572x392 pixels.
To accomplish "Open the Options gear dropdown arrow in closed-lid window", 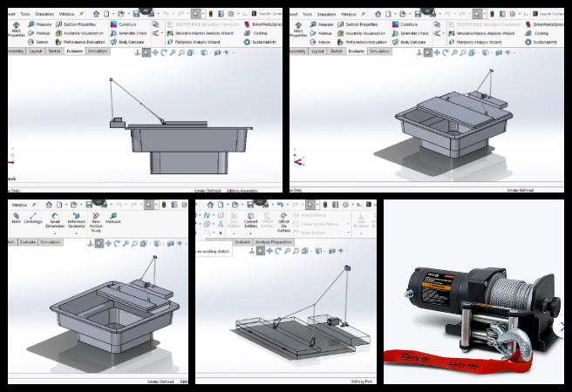I will pyautogui.click(x=519, y=14).
